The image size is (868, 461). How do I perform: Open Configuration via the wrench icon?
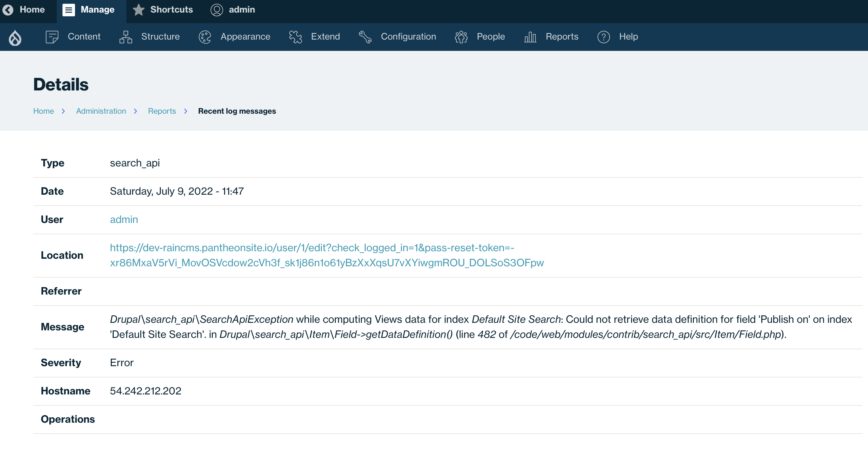[365, 37]
